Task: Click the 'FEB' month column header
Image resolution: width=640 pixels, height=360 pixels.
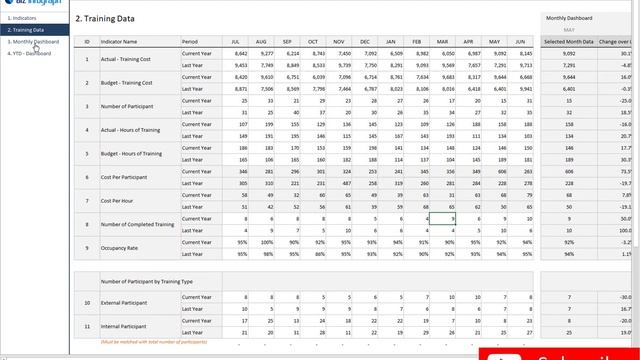Action: coord(417,42)
